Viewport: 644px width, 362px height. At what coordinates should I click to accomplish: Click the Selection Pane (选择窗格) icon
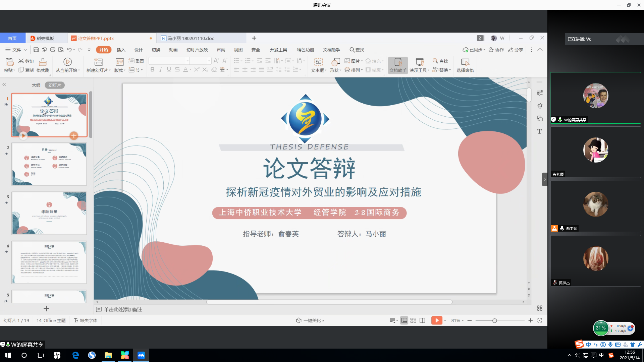[465, 62]
